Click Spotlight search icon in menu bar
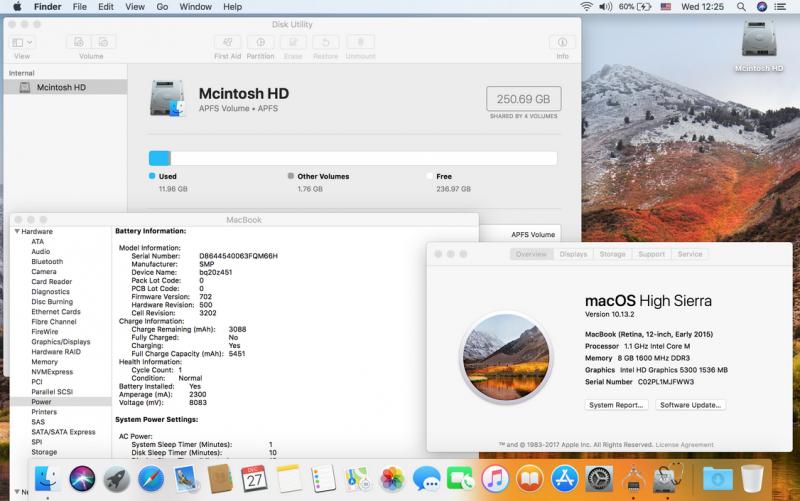This screenshot has height=501, width=800. tap(741, 7)
